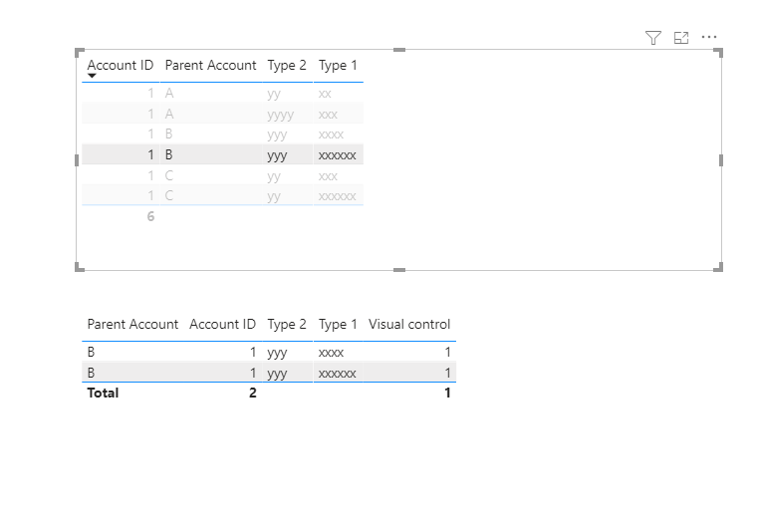
Task: Click Type 2 header in bottom table
Action: point(287,324)
